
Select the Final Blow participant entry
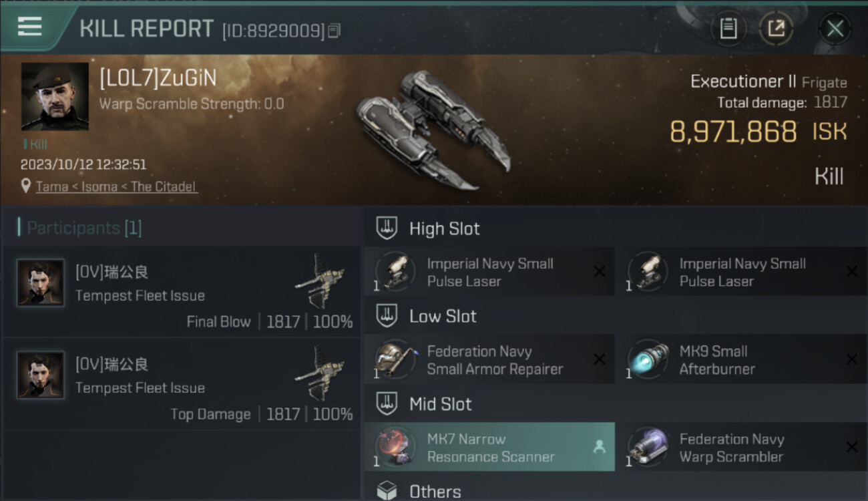coord(182,291)
